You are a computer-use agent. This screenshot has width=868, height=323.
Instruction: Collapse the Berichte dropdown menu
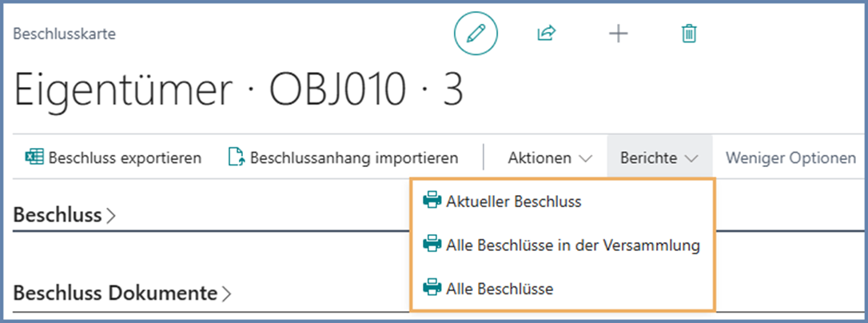[x=659, y=158]
